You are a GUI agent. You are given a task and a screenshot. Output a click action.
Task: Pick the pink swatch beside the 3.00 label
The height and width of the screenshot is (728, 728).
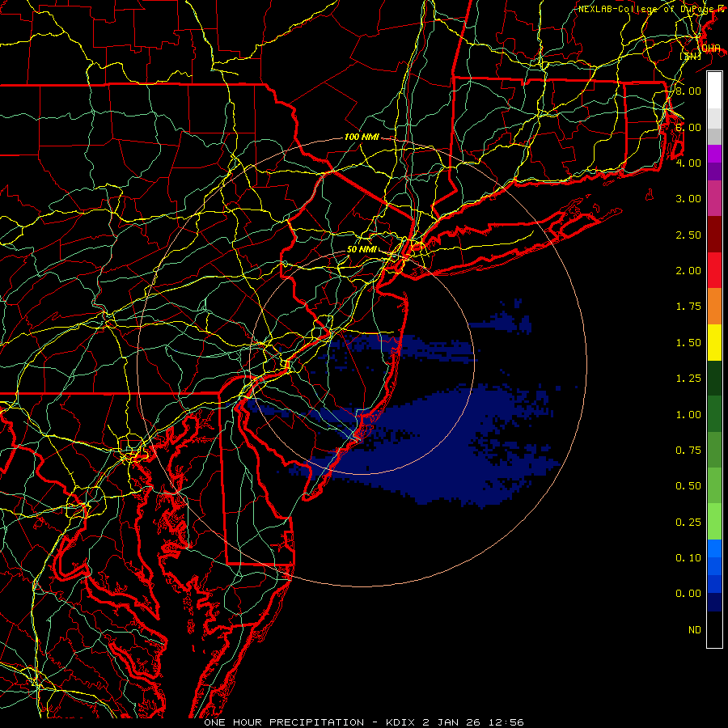tap(714, 198)
